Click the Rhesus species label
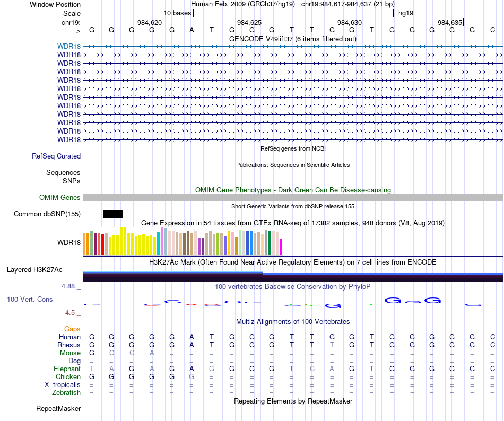The height and width of the screenshot is (421, 504). point(69,345)
